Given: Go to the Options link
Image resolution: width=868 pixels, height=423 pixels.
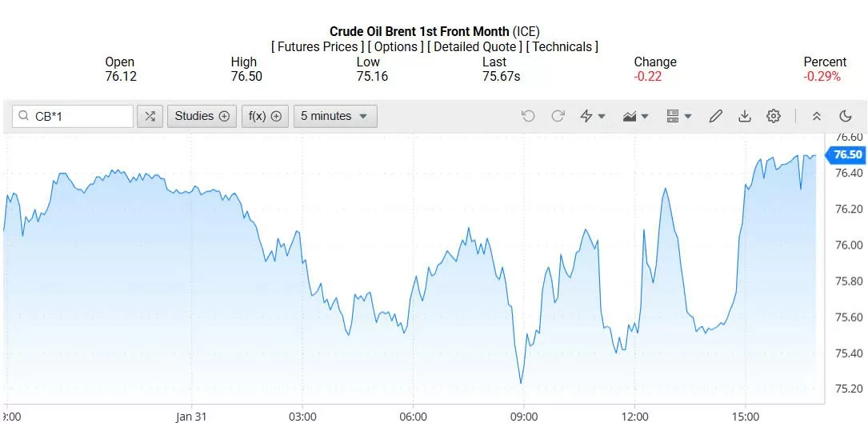Looking at the screenshot, I should click(x=396, y=46).
